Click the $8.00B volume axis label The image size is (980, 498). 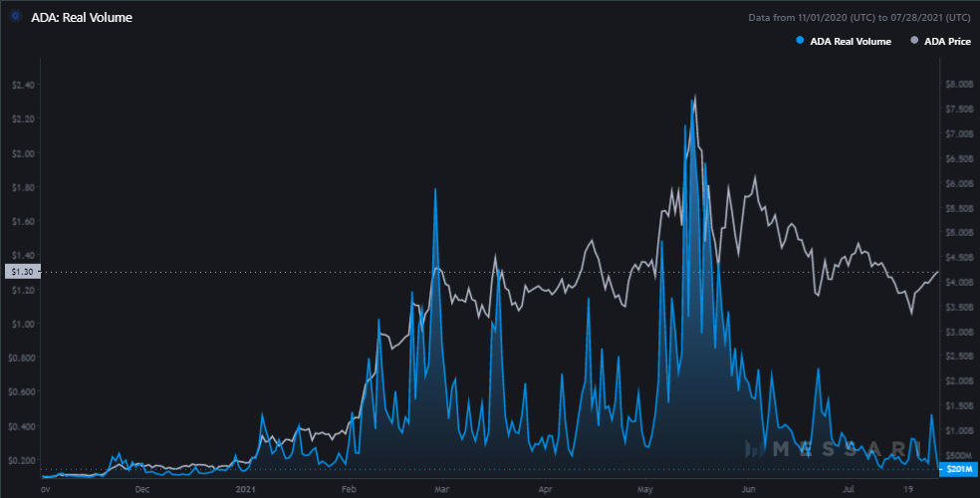tap(956, 84)
